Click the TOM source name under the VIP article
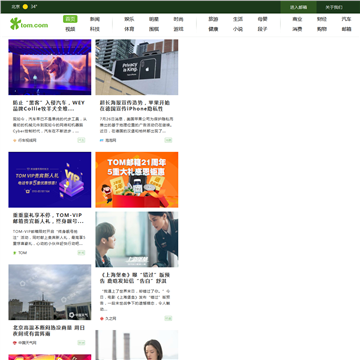The height and width of the screenshot is (360, 360). 23,253
